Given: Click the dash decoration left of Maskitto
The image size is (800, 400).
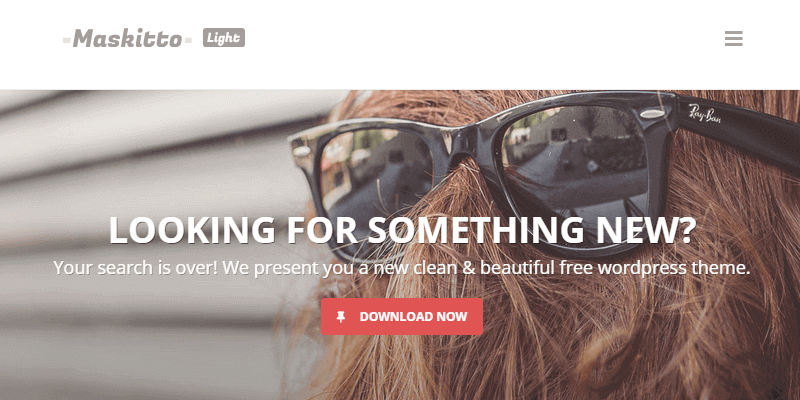Looking at the screenshot, I should (x=67, y=40).
